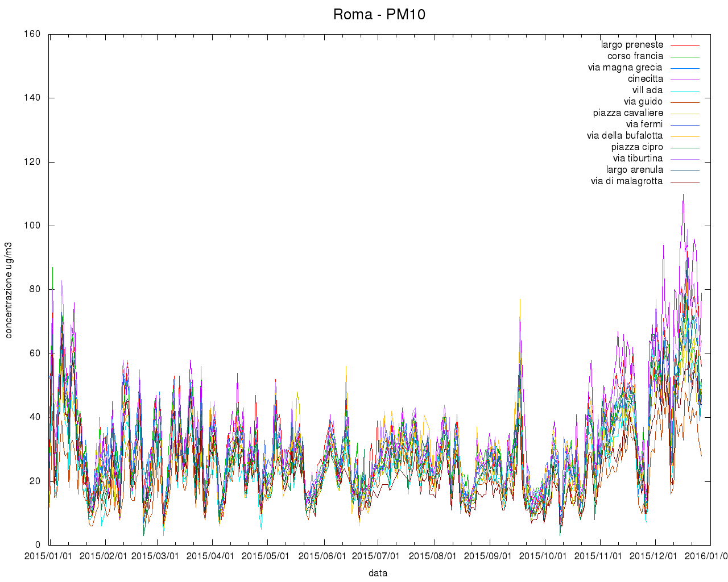Click the purple line sample beside cinecitta
Viewport: 728px width, 582px height.
click(685, 79)
